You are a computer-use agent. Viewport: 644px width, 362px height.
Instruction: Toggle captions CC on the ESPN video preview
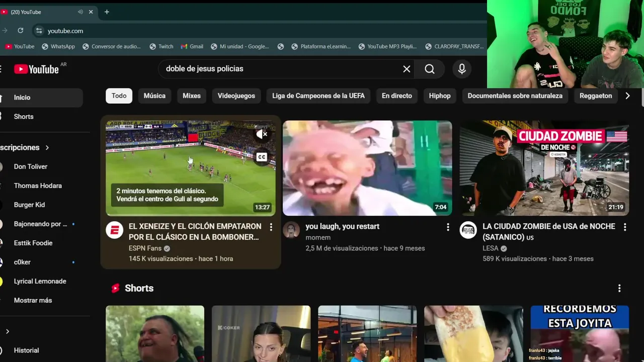point(262,157)
